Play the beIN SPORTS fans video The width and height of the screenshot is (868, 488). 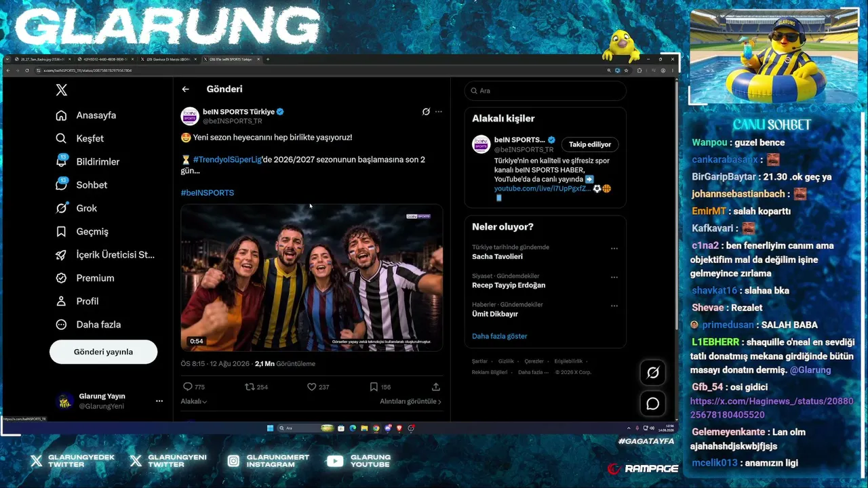312,278
